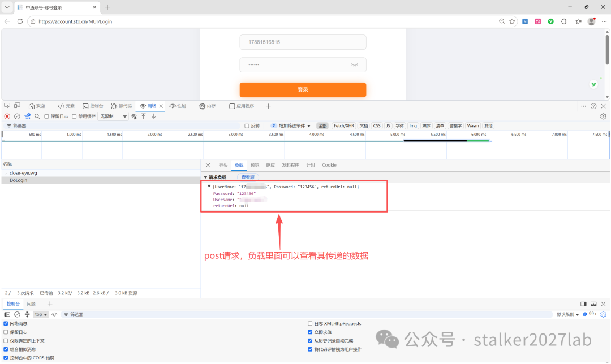Image resolution: width=611 pixels, height=364 pixels.
Task: Click the orange 登录 button
Action: pos(303,89)
